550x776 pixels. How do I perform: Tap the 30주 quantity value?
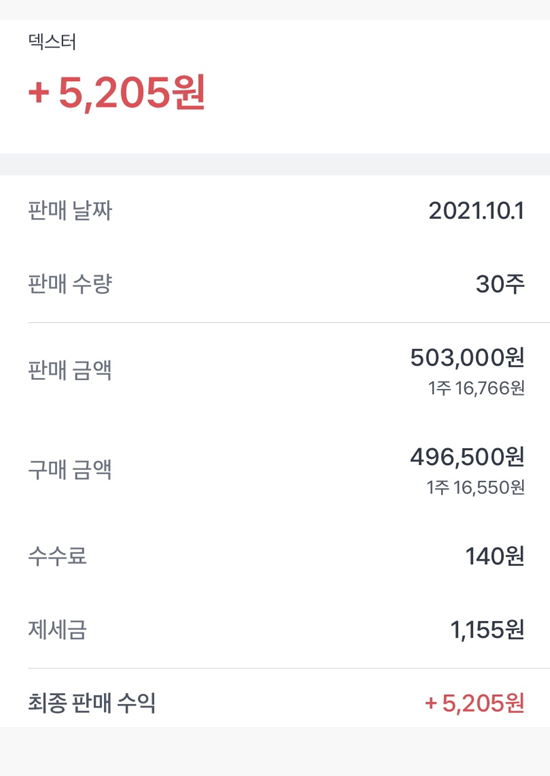click(500, 285)
